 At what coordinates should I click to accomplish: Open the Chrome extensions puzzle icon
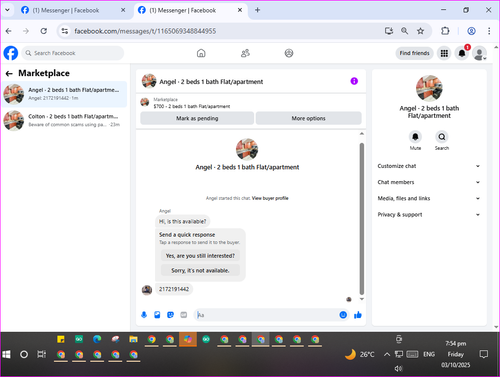[x=445, y=31]
